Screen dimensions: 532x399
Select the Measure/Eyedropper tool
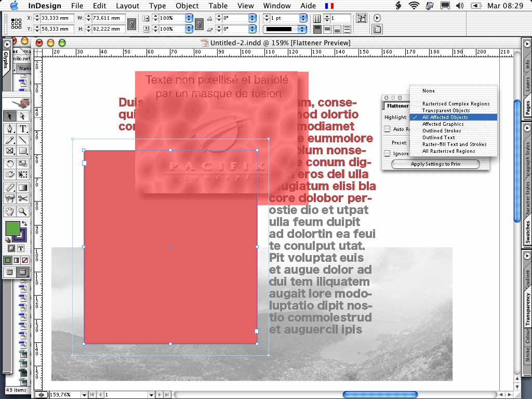(10, 187)
